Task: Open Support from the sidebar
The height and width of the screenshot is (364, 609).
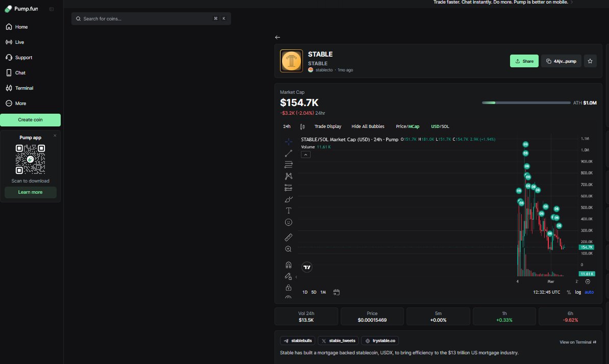Action: click(19, 58)
